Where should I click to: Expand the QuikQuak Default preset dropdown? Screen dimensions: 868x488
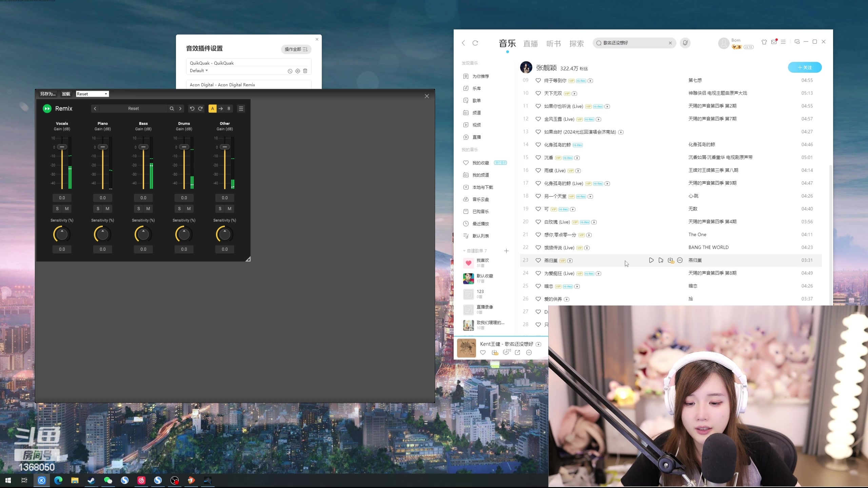pos(199,70)
